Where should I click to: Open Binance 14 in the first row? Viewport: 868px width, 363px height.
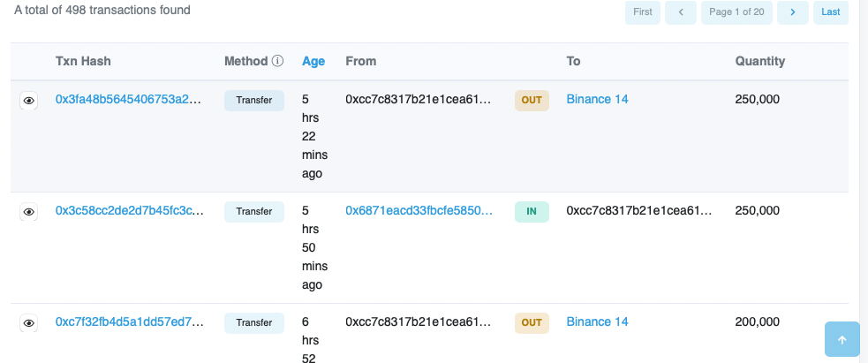click(597, 99)
